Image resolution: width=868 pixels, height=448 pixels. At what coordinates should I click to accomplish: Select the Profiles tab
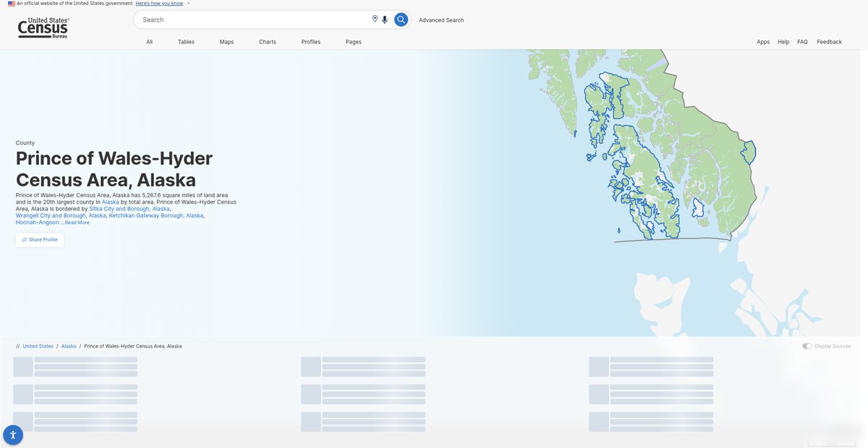(311, 42)
